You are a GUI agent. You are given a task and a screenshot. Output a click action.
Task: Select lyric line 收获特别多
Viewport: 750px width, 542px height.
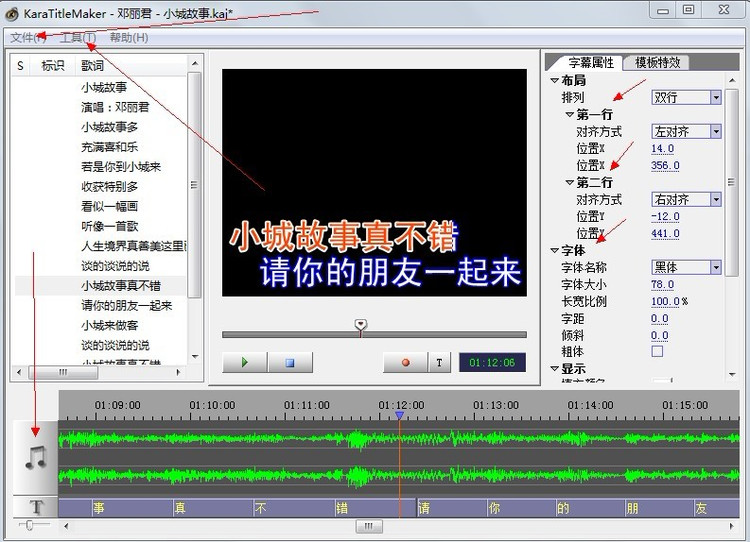pos(110,187)
